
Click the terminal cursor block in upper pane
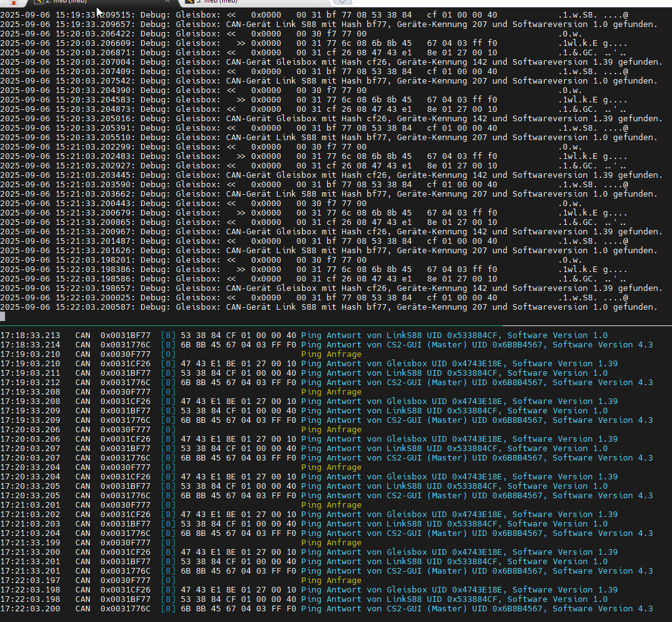(x=3, y=317)
